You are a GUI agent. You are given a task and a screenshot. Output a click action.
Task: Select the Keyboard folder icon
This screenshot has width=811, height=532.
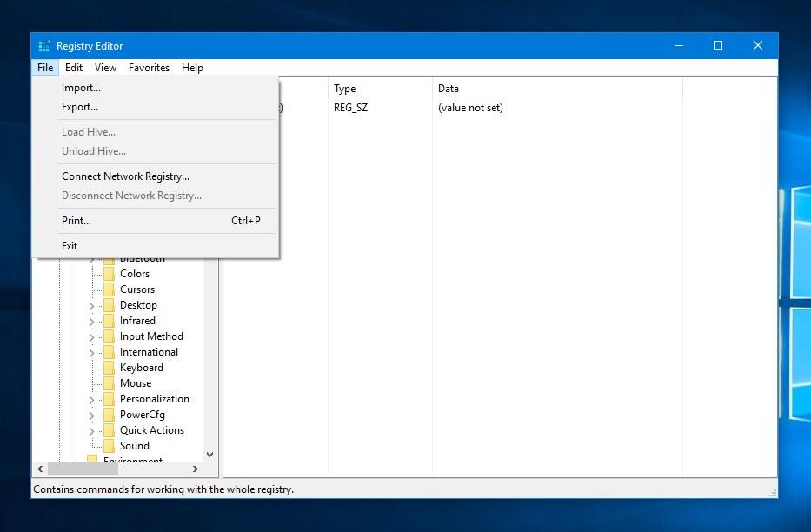pos(110,368)
